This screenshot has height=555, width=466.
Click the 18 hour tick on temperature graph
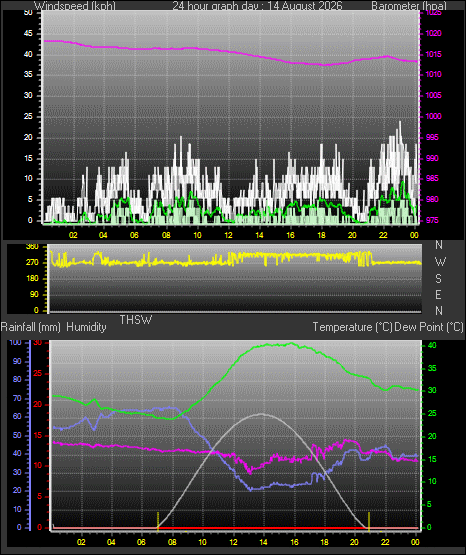[x=324, y=542]
